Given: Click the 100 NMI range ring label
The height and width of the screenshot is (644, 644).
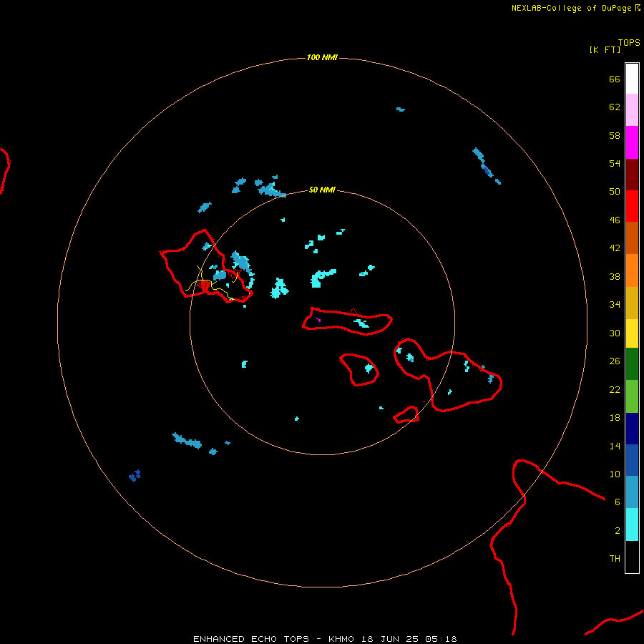Looking at the screenshot, I should coord(322,57).
